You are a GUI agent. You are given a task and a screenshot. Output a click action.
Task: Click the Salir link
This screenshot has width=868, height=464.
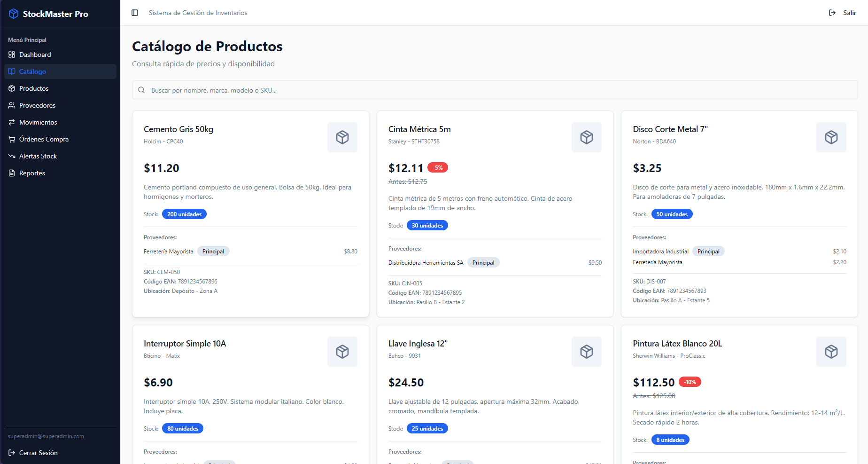pos(850,13)
